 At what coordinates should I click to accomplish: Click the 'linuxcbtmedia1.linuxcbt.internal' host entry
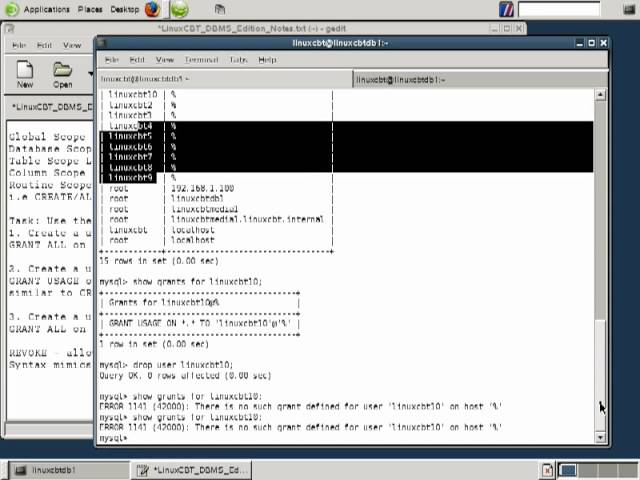tap(247, 220)
